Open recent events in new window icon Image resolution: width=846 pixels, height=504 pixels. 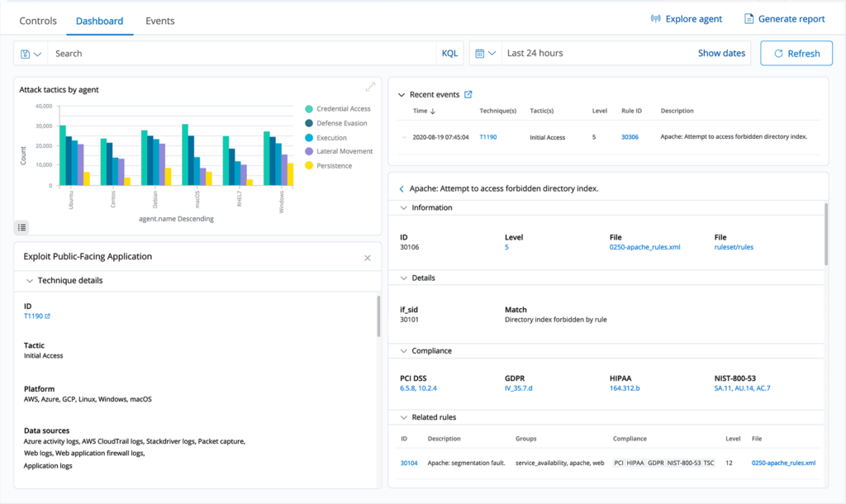pyautogui.click(x=468, y=95)
